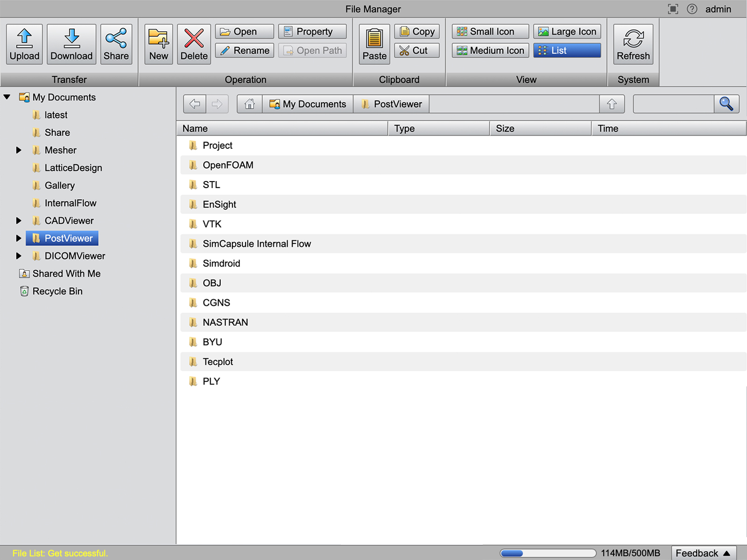Go up one directory level
The image size is (747, 560).
tap(612, 104)
